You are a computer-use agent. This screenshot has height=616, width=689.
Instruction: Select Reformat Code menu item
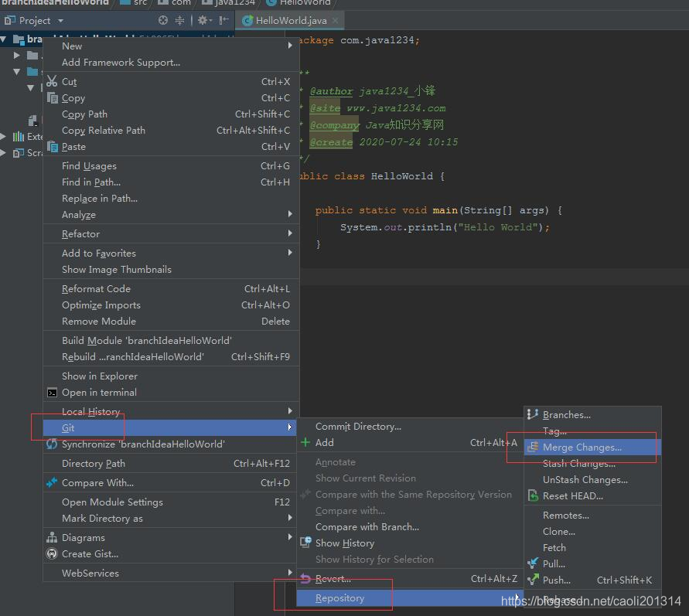point(169,289)
